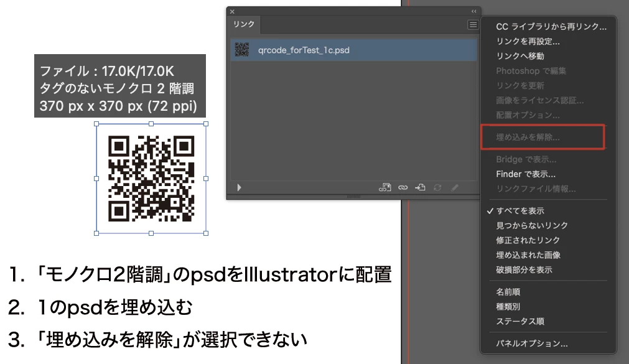Viewport: 629px width, 364px height.
Task: Click the bottom-right selection handle of QR image
Action: click(x=206, y=233)
